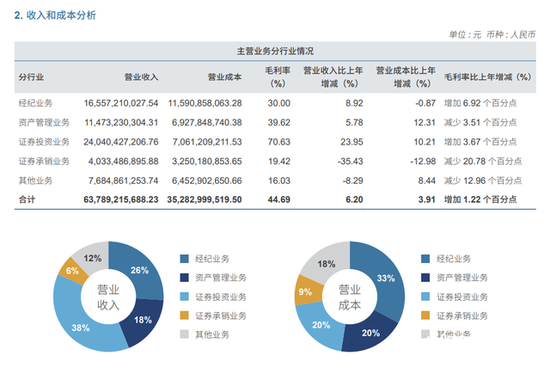Click the 营业收入 donut center label
550x368 pixels.
point(108,297)
